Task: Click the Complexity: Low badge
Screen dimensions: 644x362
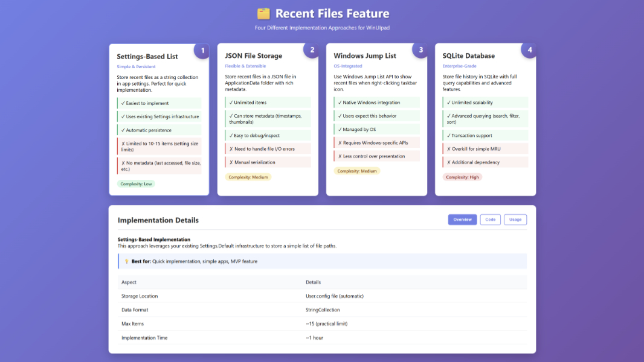Action: coord(136,183)
